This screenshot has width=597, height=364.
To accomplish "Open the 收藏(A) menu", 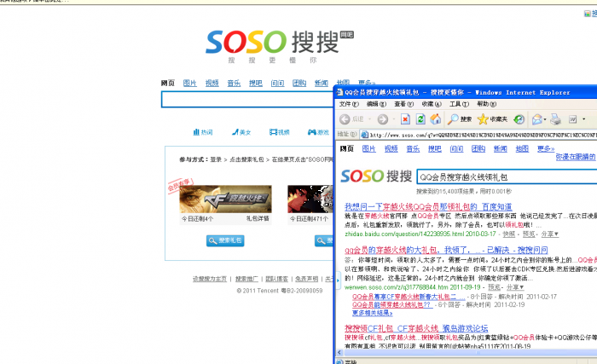I will (x=432, y=104).
